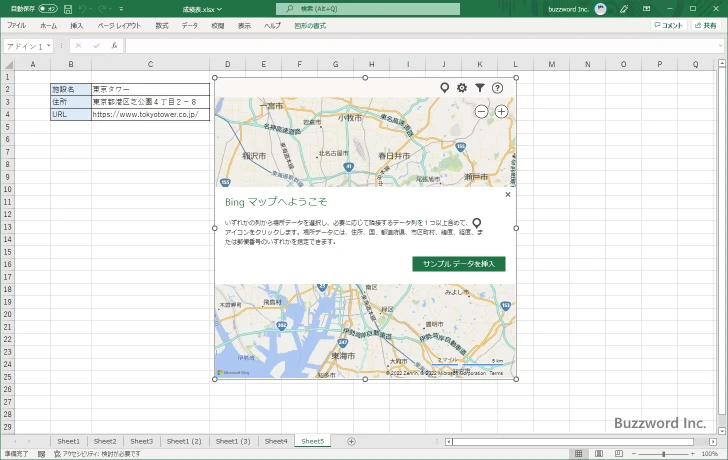The height and width of the screenshot is (460, 728).
Task: Click the search box 検索 (Alt+Q)
Action: pyautogui.click(x=368, y=9)
